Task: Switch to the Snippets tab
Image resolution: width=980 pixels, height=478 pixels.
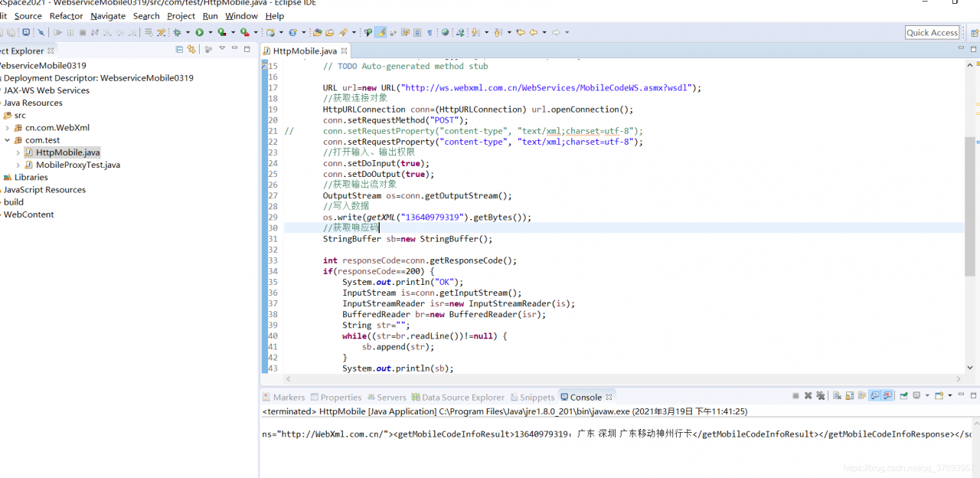Action: coord(532,397)
